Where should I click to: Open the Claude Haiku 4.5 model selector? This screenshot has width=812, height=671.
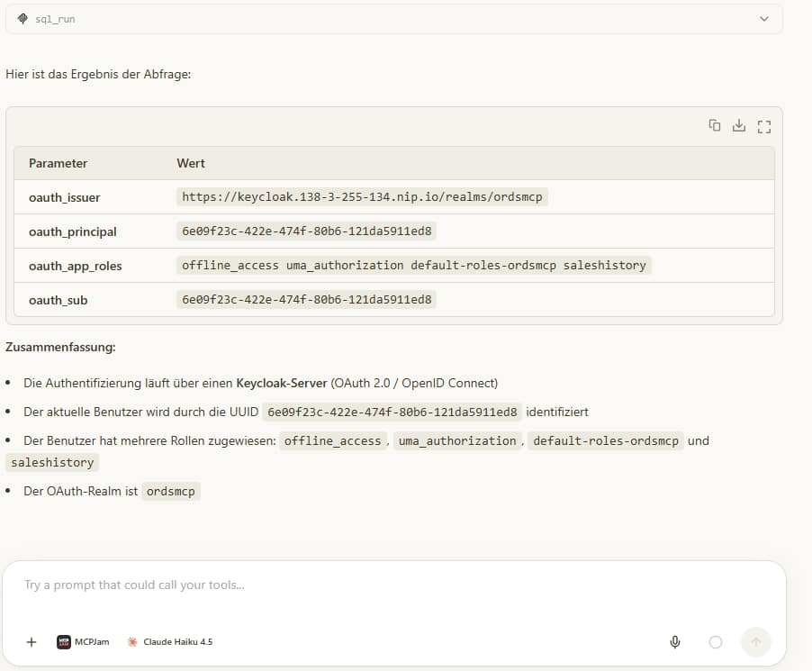coord(170,642)
